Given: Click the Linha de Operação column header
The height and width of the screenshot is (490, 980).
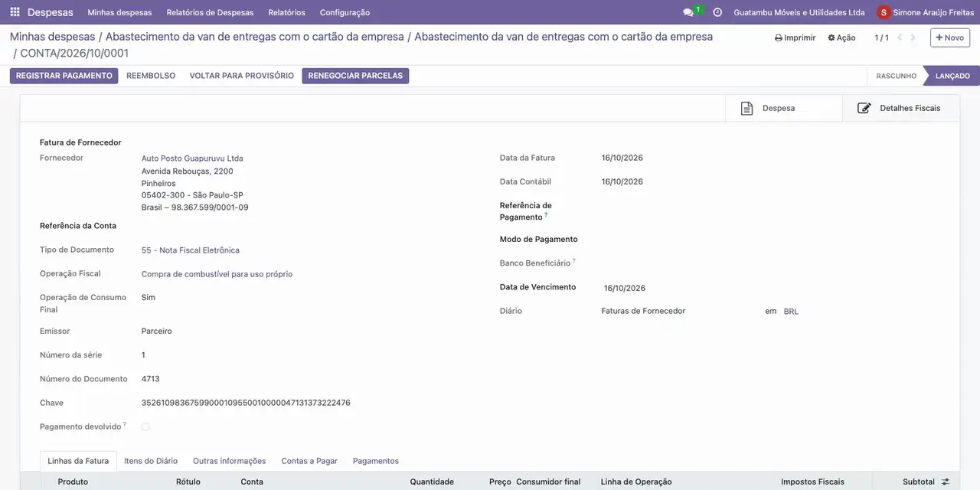Looking at the screenshot, I should pyautogui.click(x=636, y=482).
